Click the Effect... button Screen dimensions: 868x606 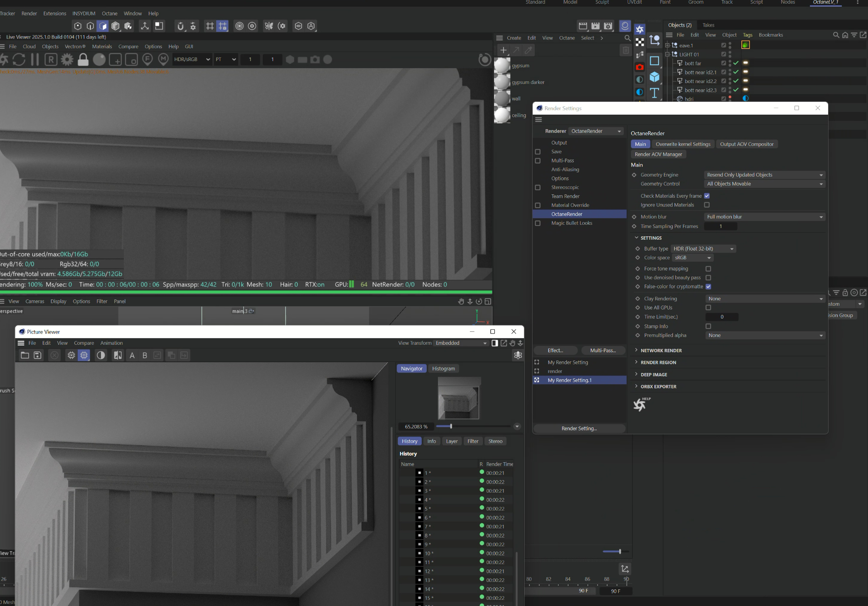tap(556, 351)
